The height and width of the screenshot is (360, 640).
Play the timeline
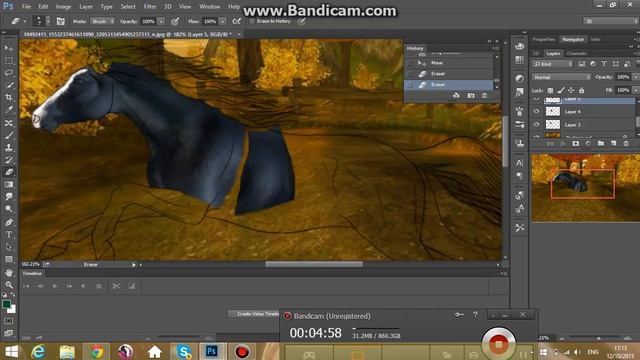pyautogui.click(x=55, y=286)
